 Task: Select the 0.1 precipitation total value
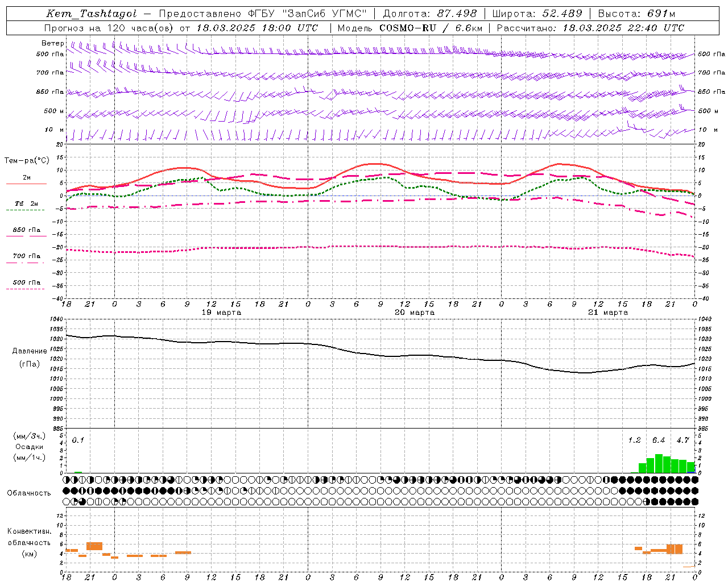(x=78, y=440)
